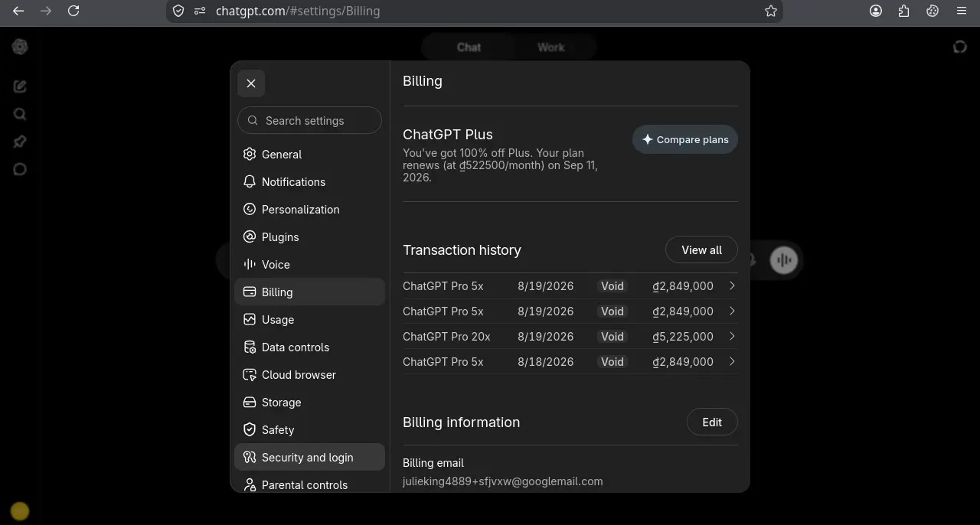Select the đ5,225,000 amount
980x525 pixels.
click(x=683, y=336)
